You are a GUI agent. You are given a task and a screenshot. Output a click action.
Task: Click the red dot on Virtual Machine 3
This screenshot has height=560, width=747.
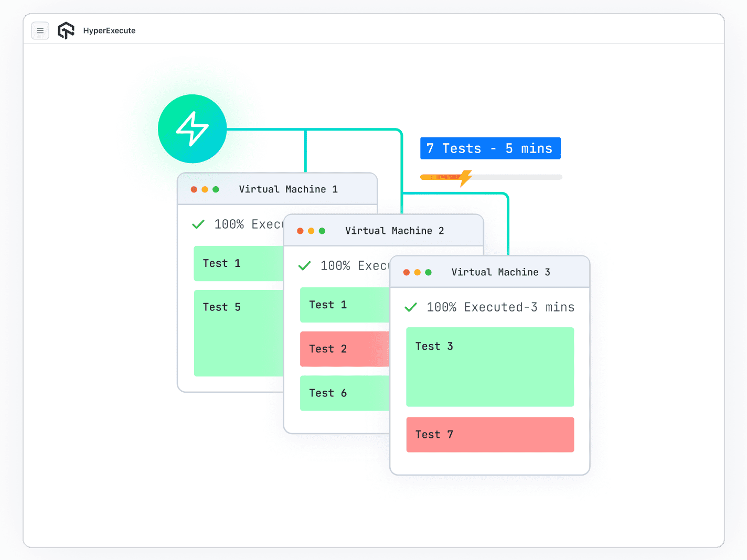click(407, 272)
